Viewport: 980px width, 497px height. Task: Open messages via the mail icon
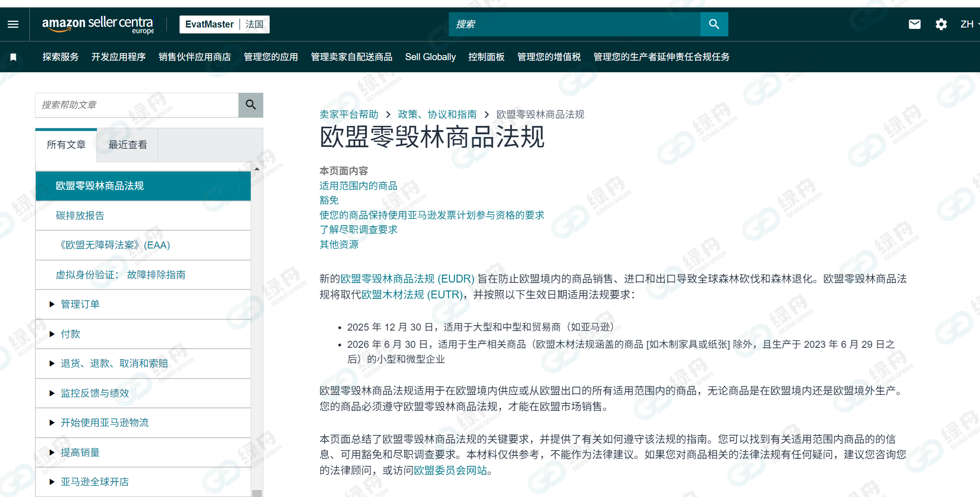(x=914, y=24)
